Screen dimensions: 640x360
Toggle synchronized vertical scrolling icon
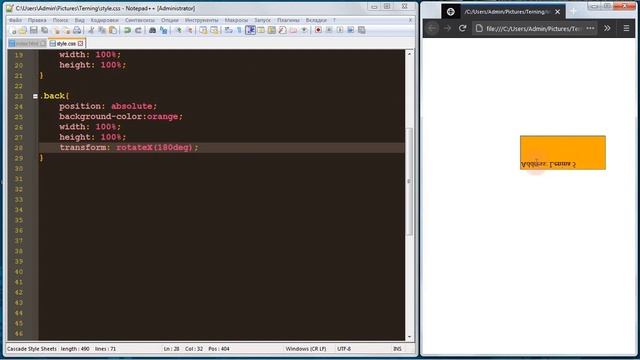pyautogui.click(x=203, y=30)
